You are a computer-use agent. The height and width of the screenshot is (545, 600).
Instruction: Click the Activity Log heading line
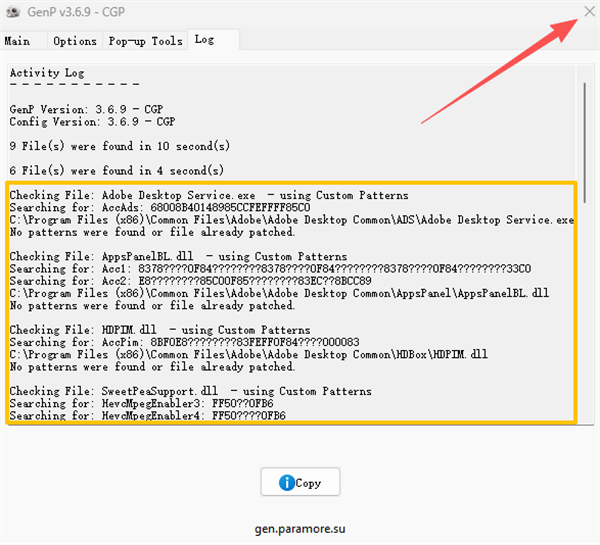[x=47, y=73]
